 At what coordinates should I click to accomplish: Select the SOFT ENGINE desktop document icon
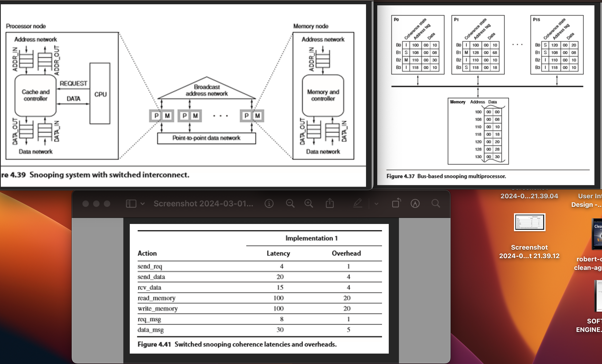599,296
